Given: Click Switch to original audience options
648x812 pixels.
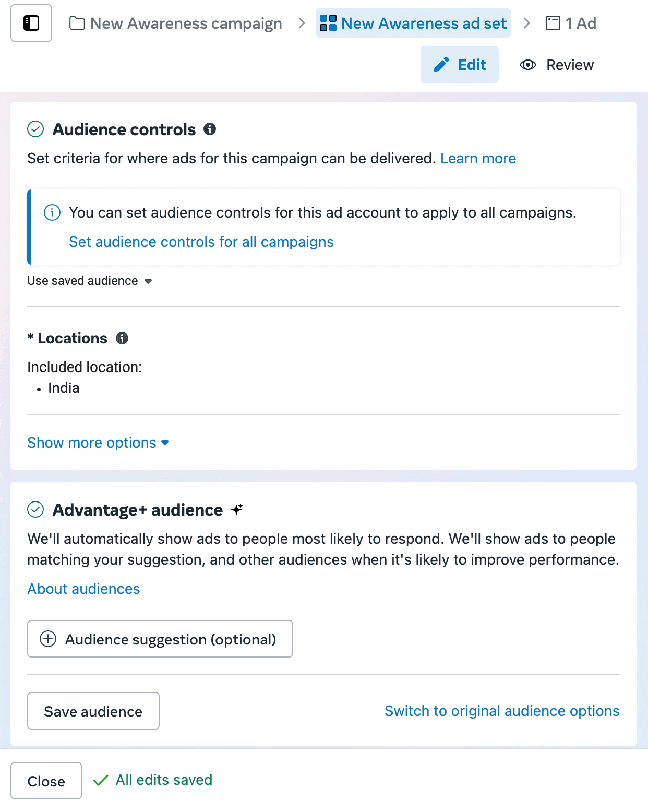Looking at the screenshot, I should (x=502, y=711).
